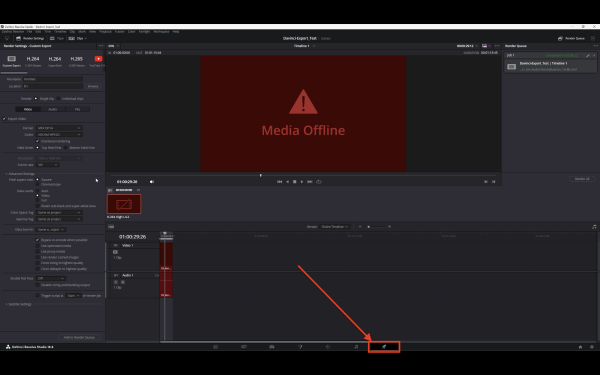The height and width of the screenshot is (375, 600).
Task: Select the YouTube render preset
Action: 98,61
